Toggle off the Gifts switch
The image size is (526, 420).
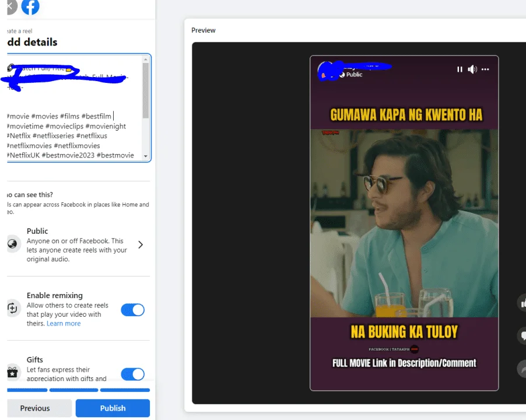(x=133, y=374)
